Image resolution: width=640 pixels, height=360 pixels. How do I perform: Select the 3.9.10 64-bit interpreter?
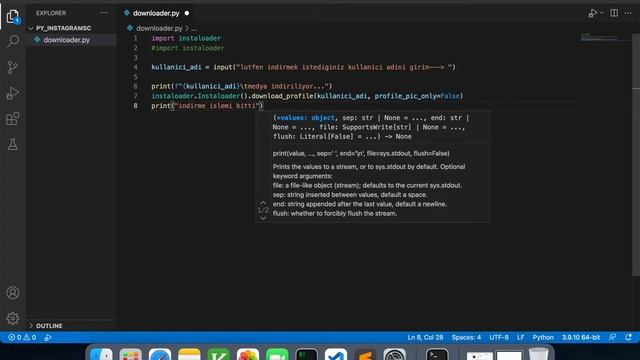pos(581,338)
